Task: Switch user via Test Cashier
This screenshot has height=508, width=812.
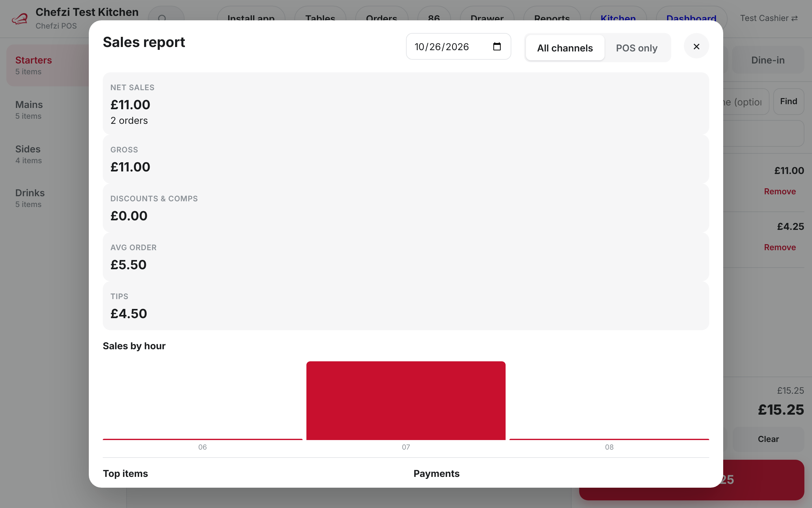Action: (769, 18)
